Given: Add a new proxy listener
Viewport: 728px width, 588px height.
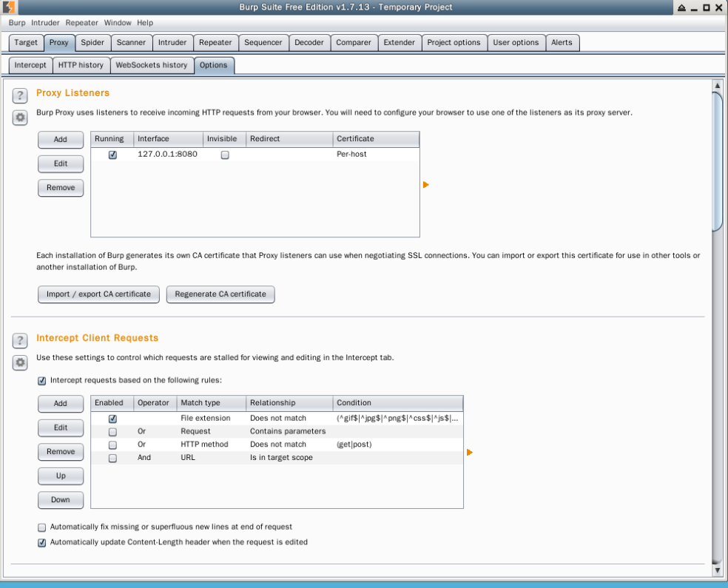Looking at the screenshot, I should pyautogui.click(x=61, y=140).
